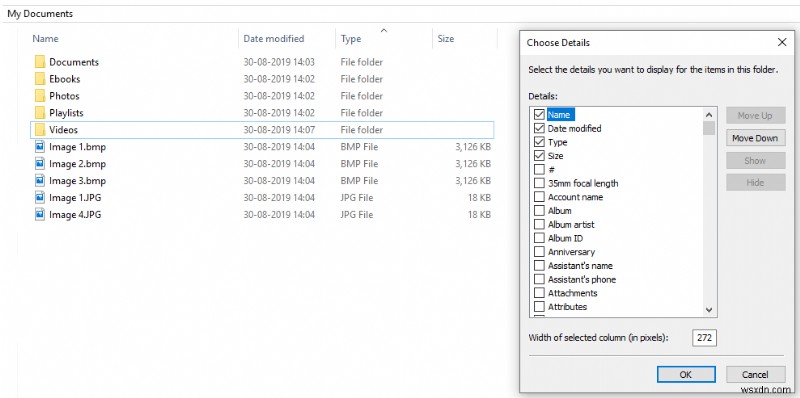800x398 pixels.
Task: Click JPG File type of Image 4.JPG
Action: 357,214
